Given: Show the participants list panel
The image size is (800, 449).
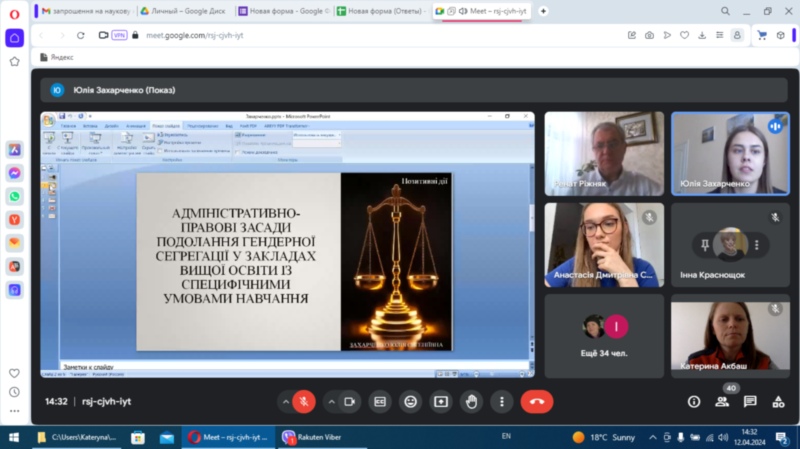Looking at the screenshot, I should point(722,401).
